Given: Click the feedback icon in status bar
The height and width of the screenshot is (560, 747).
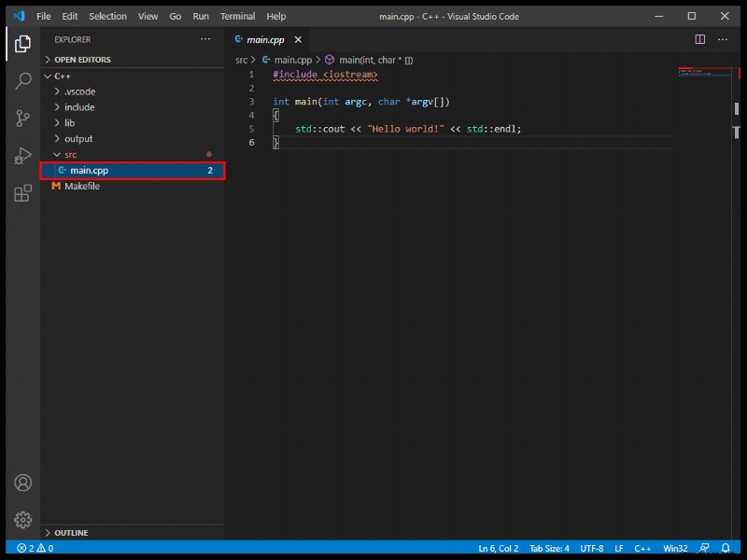Looking at the screenshot, I should [x=704, y=548].
